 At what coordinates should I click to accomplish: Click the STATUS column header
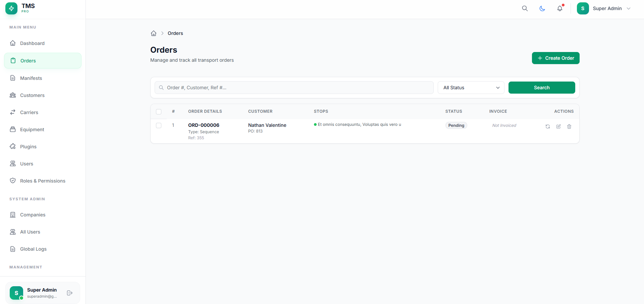[454, 111]
